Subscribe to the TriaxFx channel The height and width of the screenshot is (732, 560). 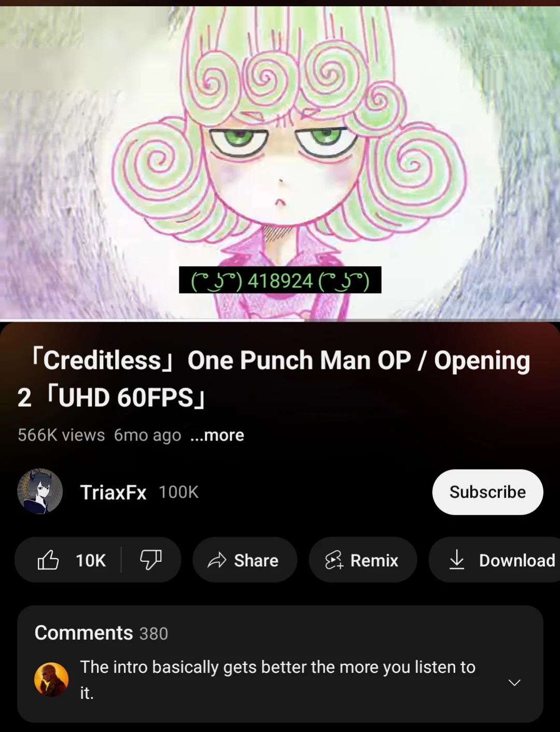tap(487, 492)
